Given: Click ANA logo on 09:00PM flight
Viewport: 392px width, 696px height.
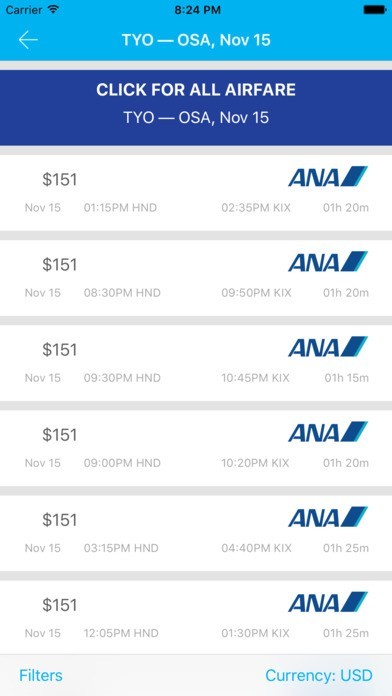Looking at the screenshot, I should pyautogui.click(x=328, y=432).
